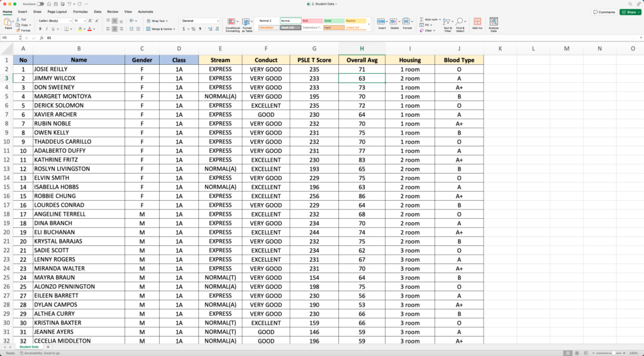Cut the selected cell
The image size is (644, 356).
(21, 19)
